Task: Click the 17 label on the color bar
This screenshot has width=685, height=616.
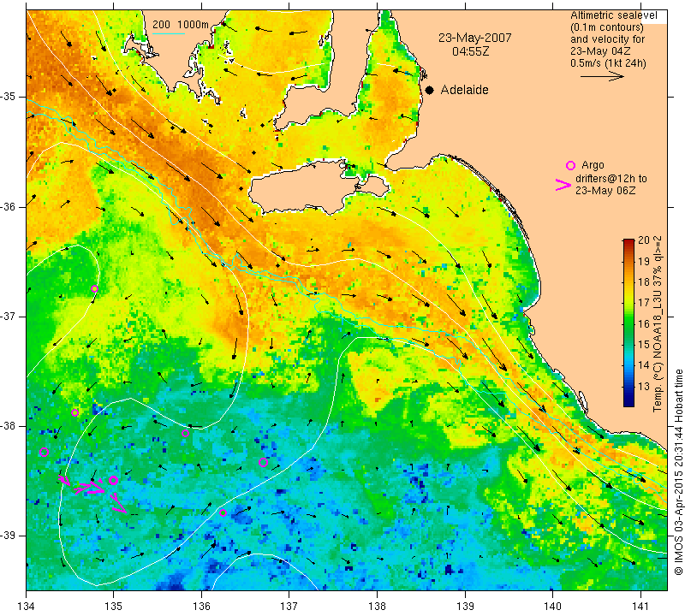Action: (644, 303)
